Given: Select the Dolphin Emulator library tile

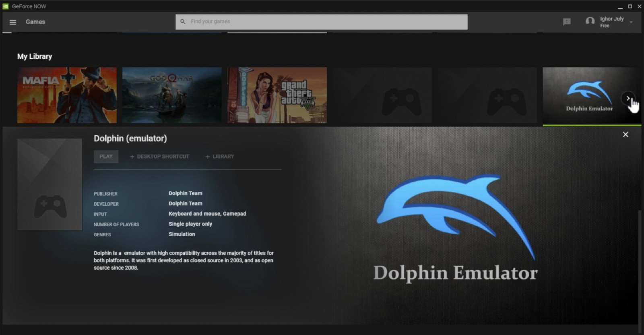Looking at the screenshot, I should point(584,95).
